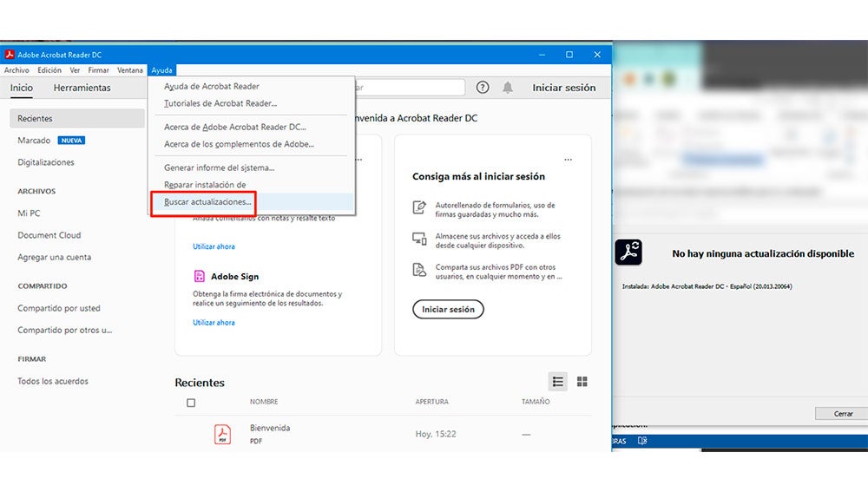
Task: Open the Ver menu
Action: [x=75, y=70]
